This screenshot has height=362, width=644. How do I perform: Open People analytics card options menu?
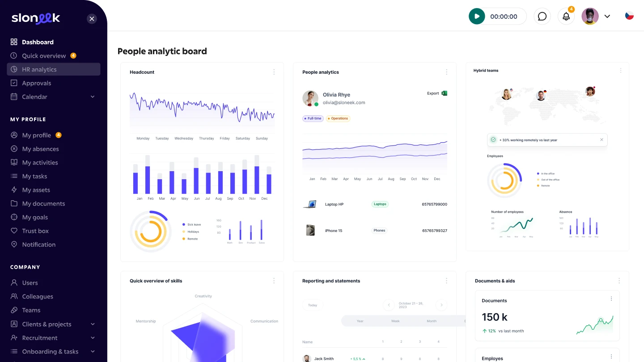pos(446,72)
